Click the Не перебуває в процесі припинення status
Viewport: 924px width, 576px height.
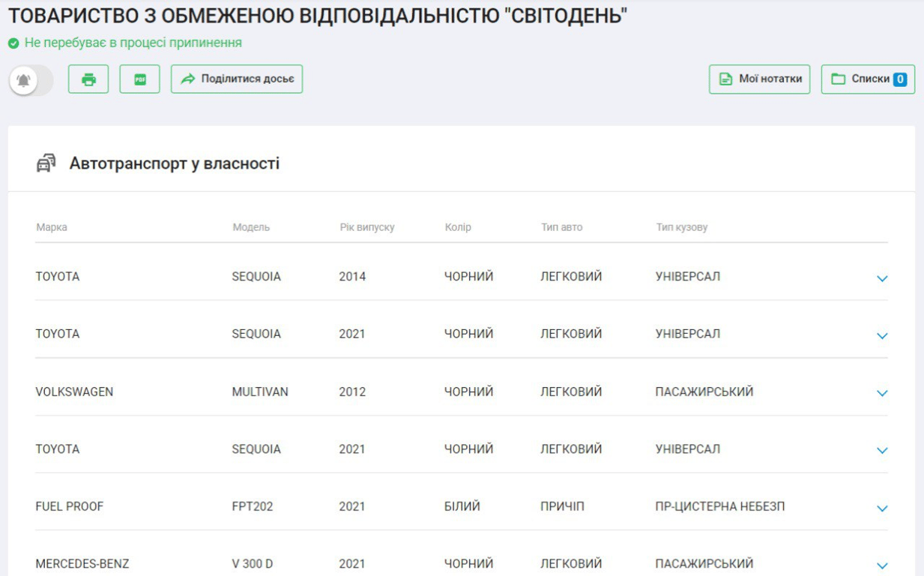[x=133, y=43]
